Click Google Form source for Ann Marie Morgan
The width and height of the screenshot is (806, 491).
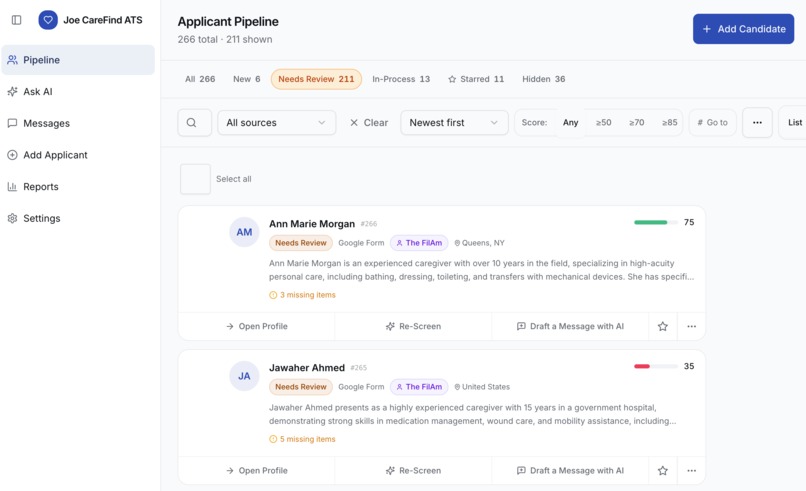[361, 243]
